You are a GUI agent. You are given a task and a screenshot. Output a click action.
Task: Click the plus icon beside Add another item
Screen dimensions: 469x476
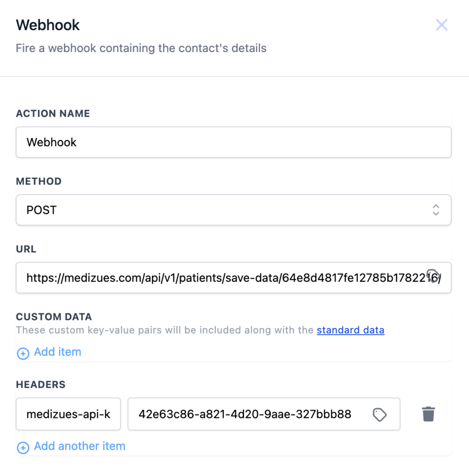23,448
